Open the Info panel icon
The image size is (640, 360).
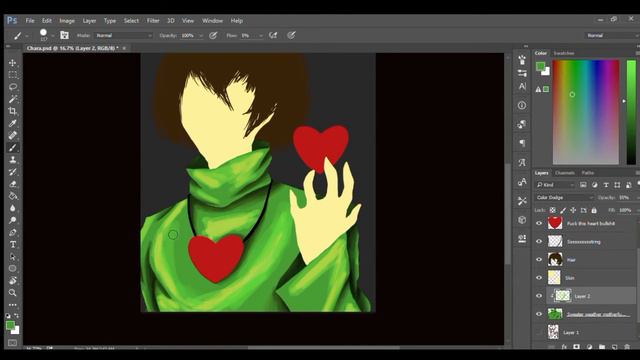pyautogui.click(x=522, y=105)
